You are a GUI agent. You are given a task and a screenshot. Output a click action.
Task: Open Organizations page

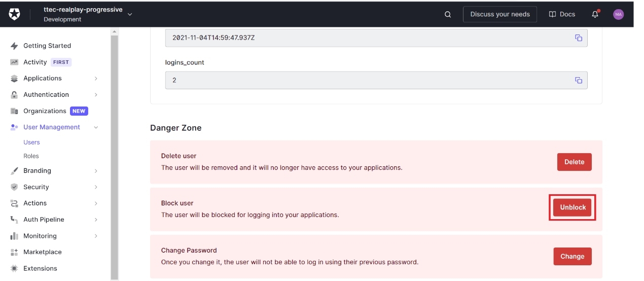[45, 111]
